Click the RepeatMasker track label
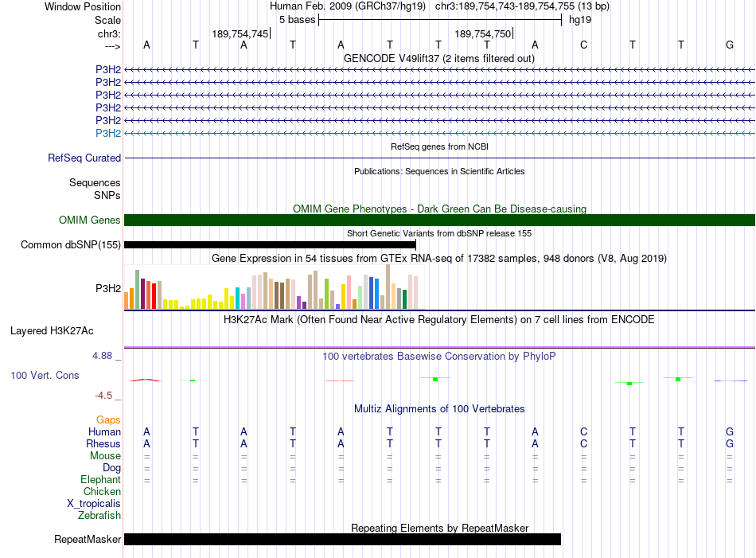This screenshot has height=558, width=756. click(x=88, y=539)
